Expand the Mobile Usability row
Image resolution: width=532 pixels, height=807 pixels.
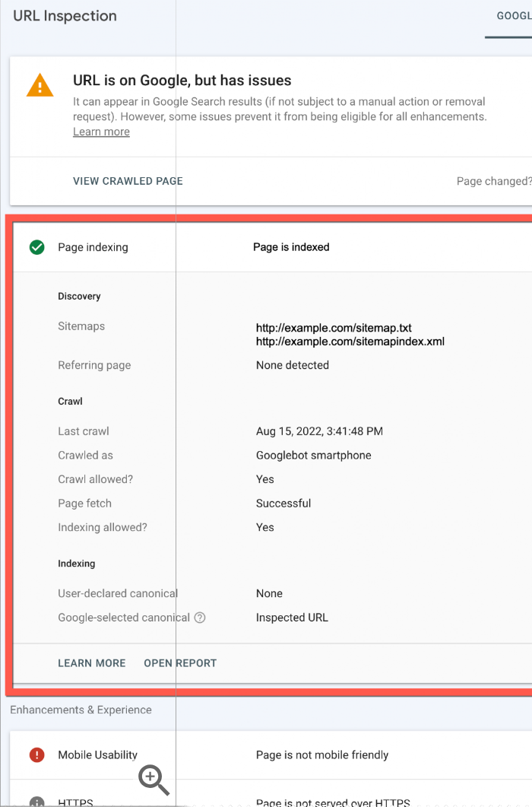click(x=271, y=755)
